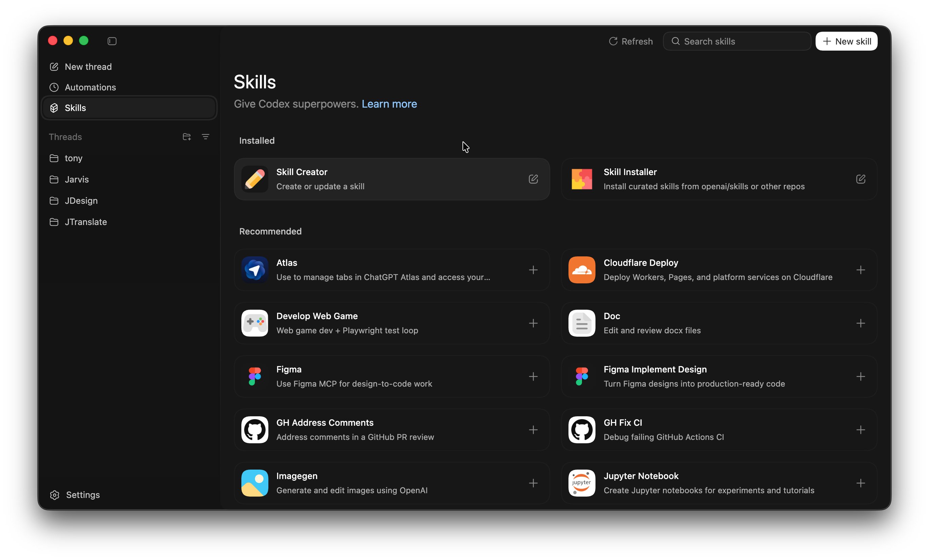Open the Learn more link
This screenshot has height=560, width=929.
[389, 104]
